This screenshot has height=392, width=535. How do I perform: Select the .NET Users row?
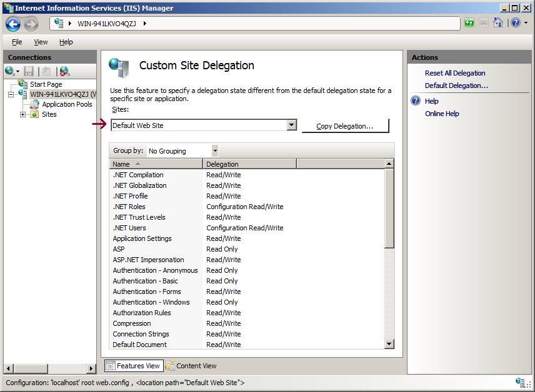pos(247,228)
